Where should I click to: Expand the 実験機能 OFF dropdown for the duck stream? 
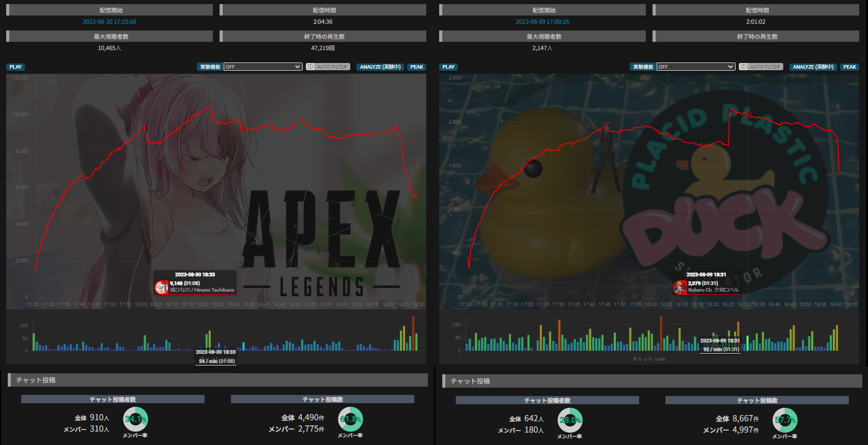696,67
